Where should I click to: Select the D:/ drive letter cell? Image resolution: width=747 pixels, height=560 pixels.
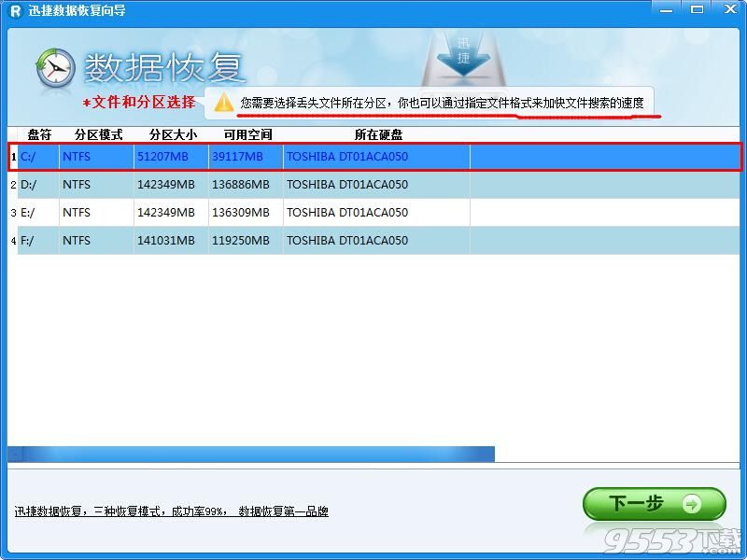[38, 185]
